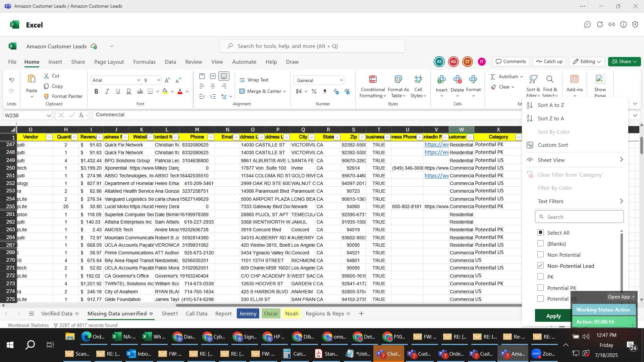
Task: Click the horizontal sheet scrollbar
Action: (349, 305)
